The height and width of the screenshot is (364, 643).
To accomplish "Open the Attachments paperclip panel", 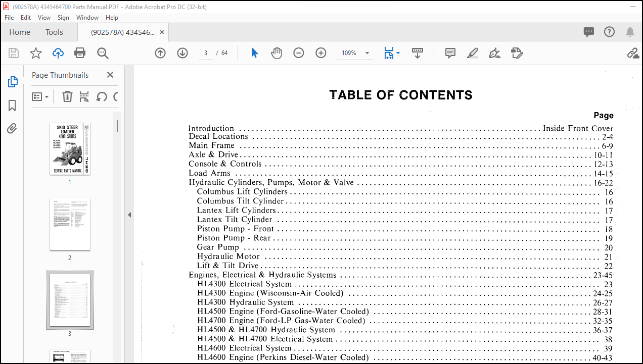I will pos(13,129).
